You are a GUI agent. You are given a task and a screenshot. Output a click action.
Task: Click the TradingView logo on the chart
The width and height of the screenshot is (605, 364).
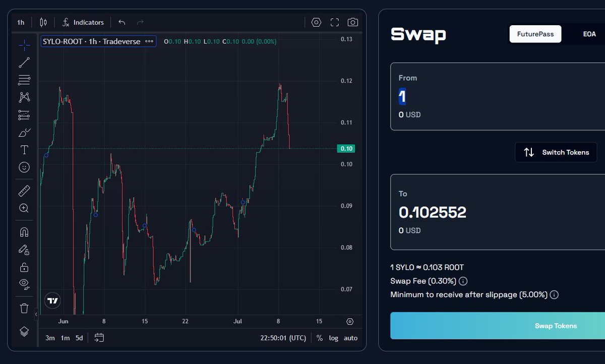tap(52, 300)
